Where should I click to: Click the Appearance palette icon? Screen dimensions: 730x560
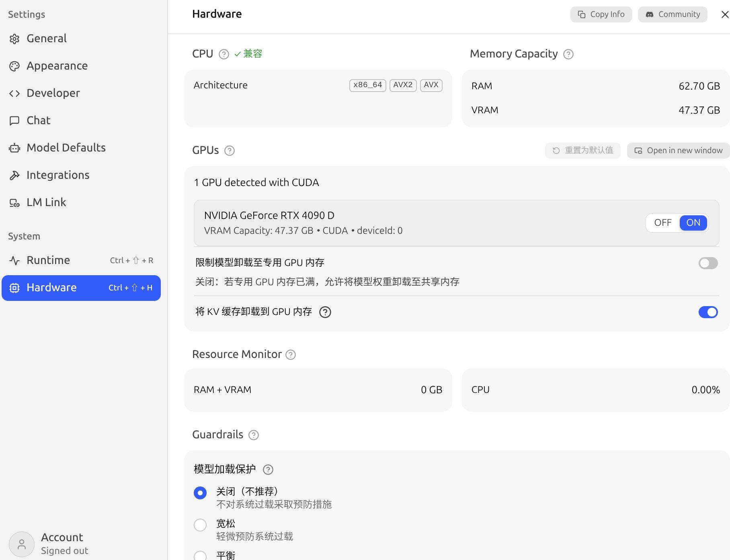pyautogui.click(x=14, y=66)
